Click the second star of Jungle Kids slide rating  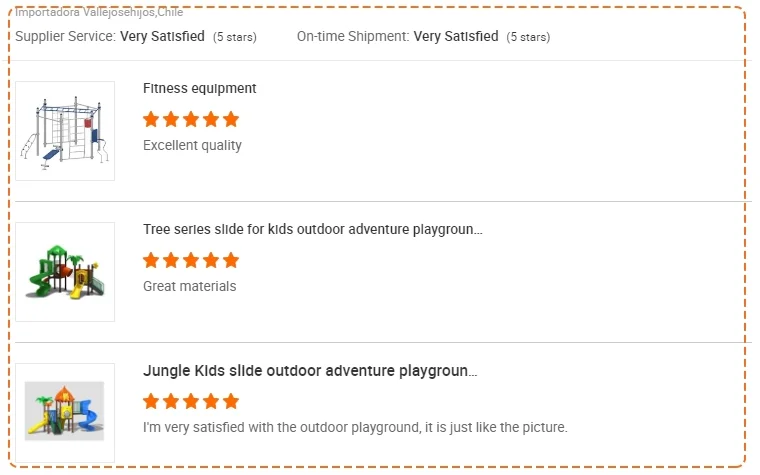pyautogui.click(x=171, y=401)
